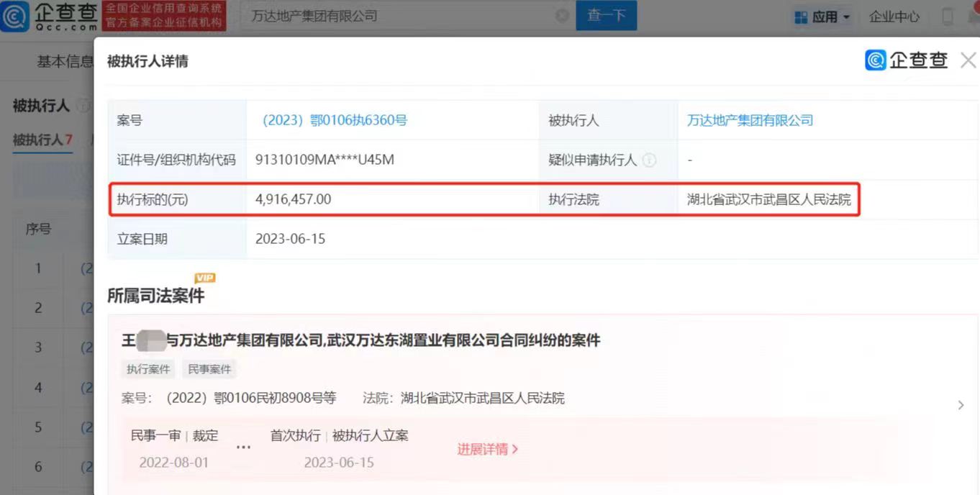Image resolution: width=980 pixels, height=495 pixels.
Task: Click the VIP badge above 所属司法案件
Action: pyautogui.click(x=204, y=278)
